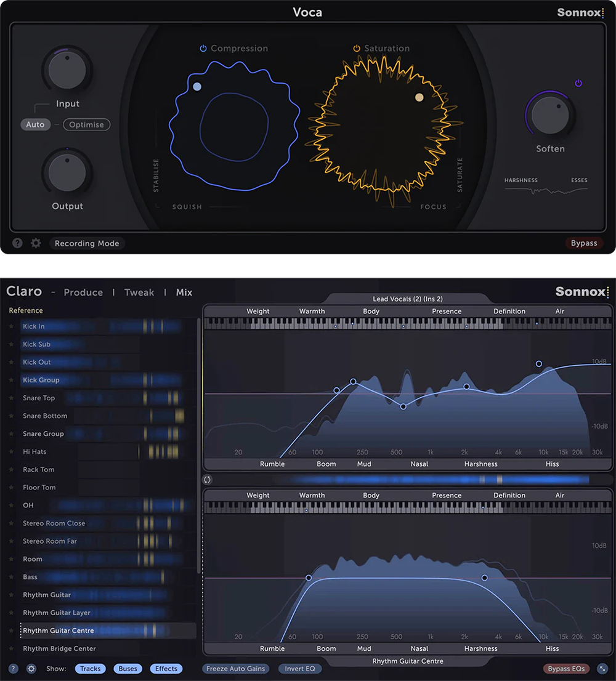Click the Soften power icon

click(578, 83)
